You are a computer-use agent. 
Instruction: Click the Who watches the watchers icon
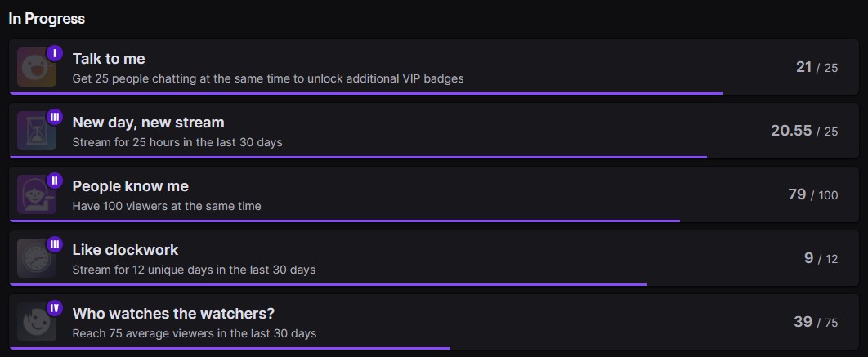pos(36,322)
